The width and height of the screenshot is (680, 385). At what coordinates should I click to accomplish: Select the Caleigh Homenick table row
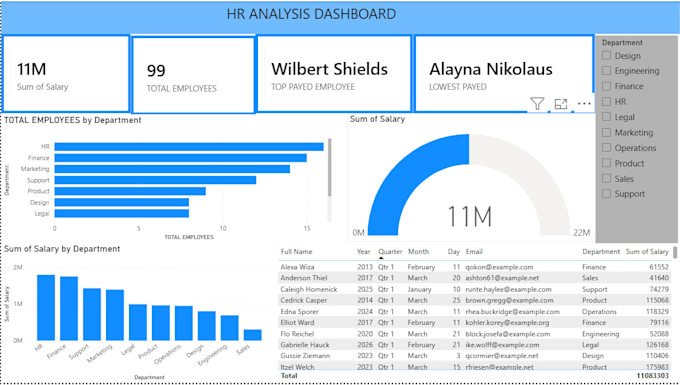point(474,289)
